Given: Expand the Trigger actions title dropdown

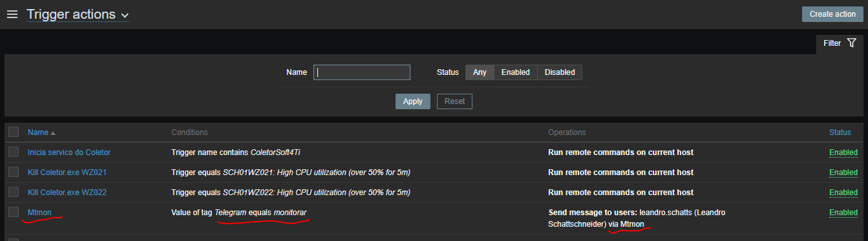Looking at the screenshot, I should 78,14.
